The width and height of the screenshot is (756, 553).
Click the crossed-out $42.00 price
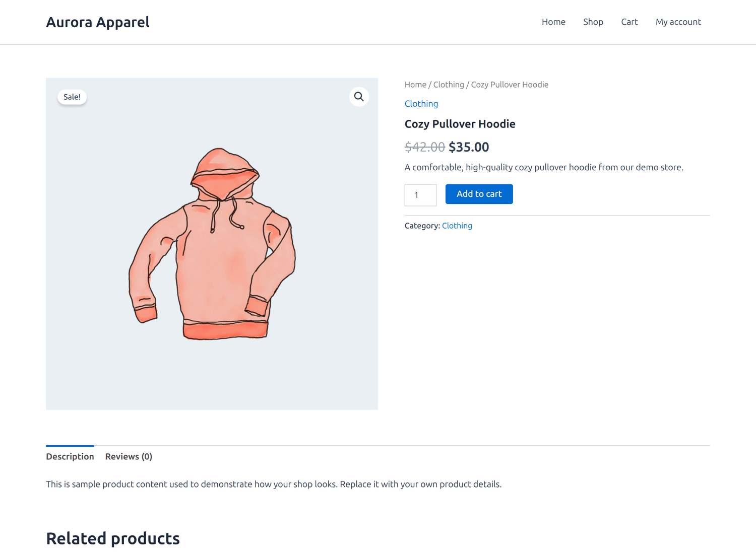point(425,147)
